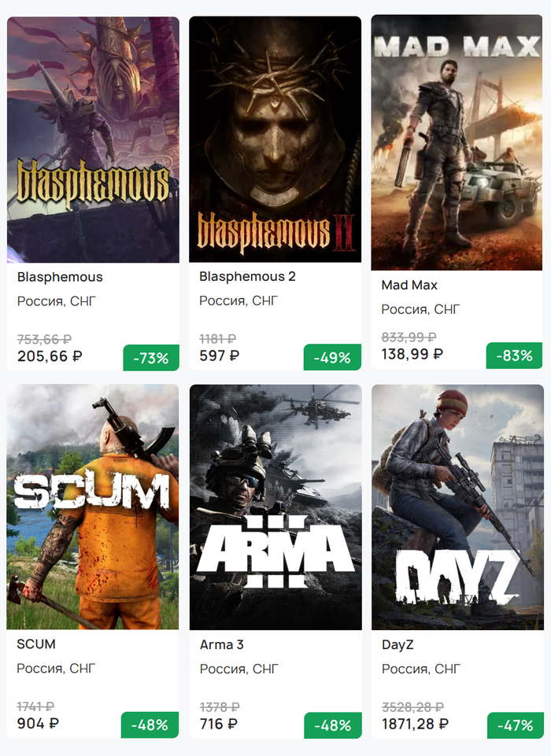Select the 904 ₽ SCUM price
The image size is (551, 756).
coord(38,723)
